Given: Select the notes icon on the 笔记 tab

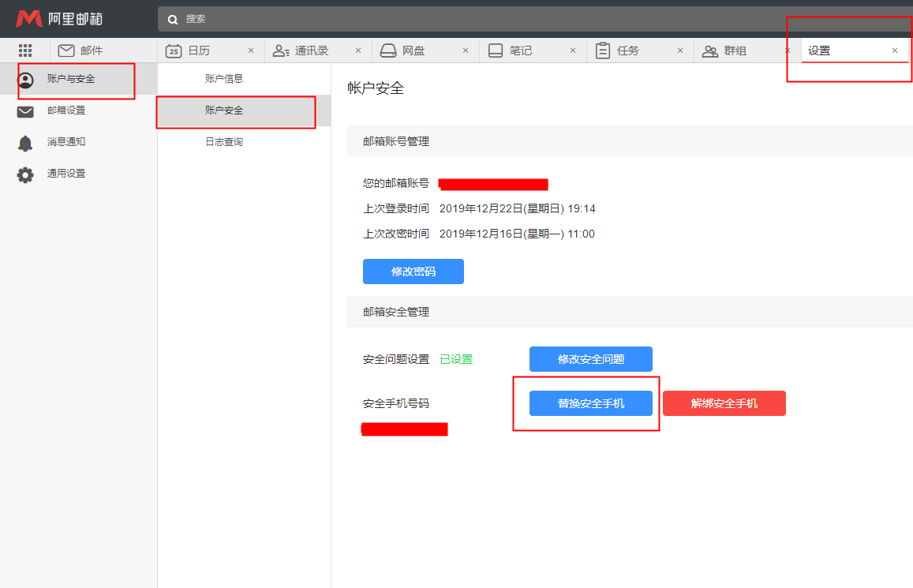Looking at the screenshot, I should pos(496,49).
